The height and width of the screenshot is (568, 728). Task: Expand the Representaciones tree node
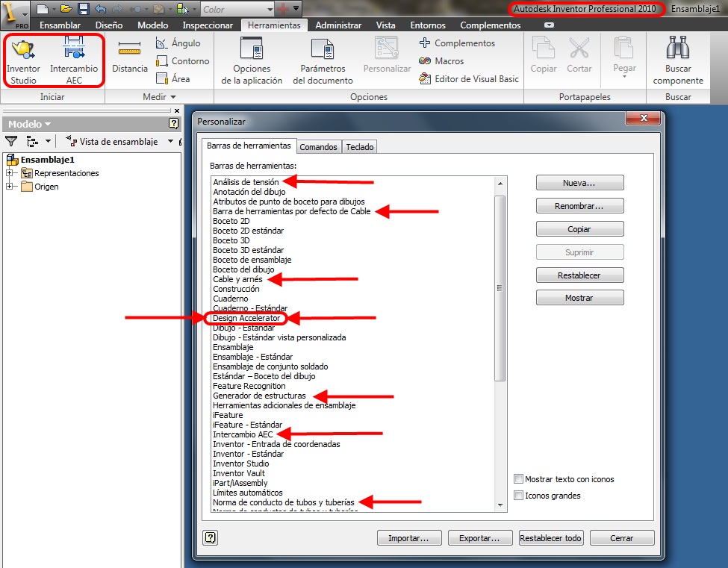(9, 173)
